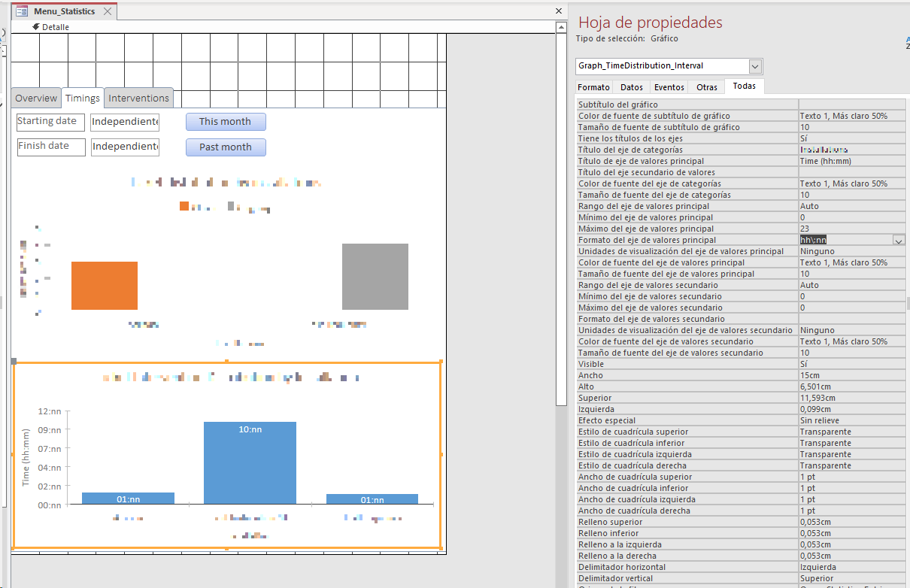Click the Visible property value Sí
The width and height of the screenshot is (910, 588).
(852, 364)
